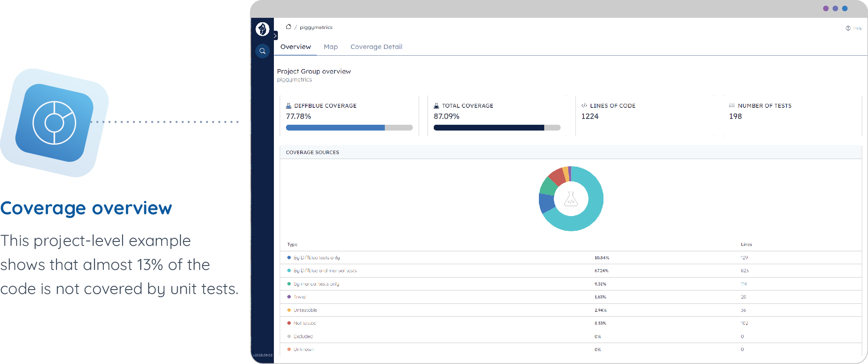Open the Coverage Detail tab
The width and height of the screenshot is (868, 364).
376,47
